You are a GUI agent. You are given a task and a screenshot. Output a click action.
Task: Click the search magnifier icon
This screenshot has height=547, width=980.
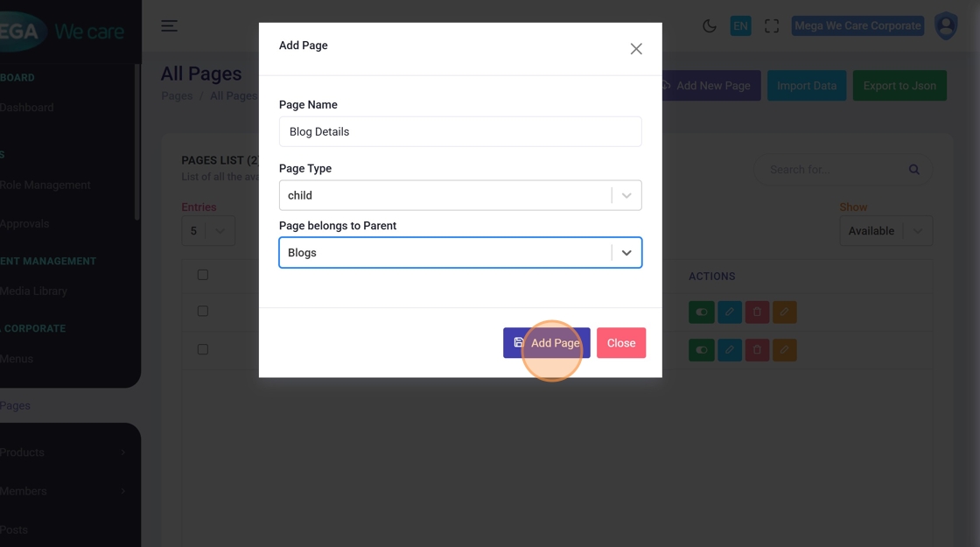[x=913, y=170]
